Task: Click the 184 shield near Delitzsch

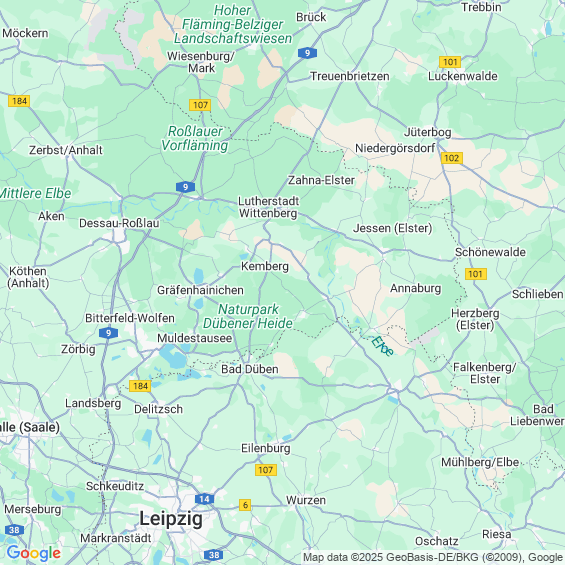Action: pyautogui.click(x=140, y=386)
